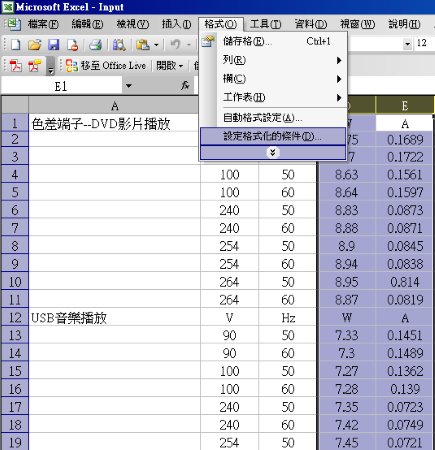Print with the printer icon
The width and height of the screenshot is (435, 450).
[x=96, y=45]
